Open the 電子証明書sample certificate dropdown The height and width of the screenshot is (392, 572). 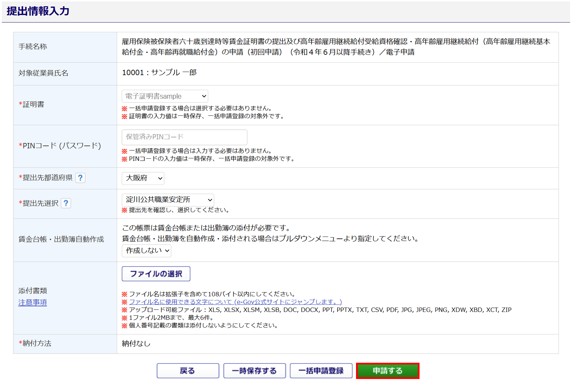(165, 96)
